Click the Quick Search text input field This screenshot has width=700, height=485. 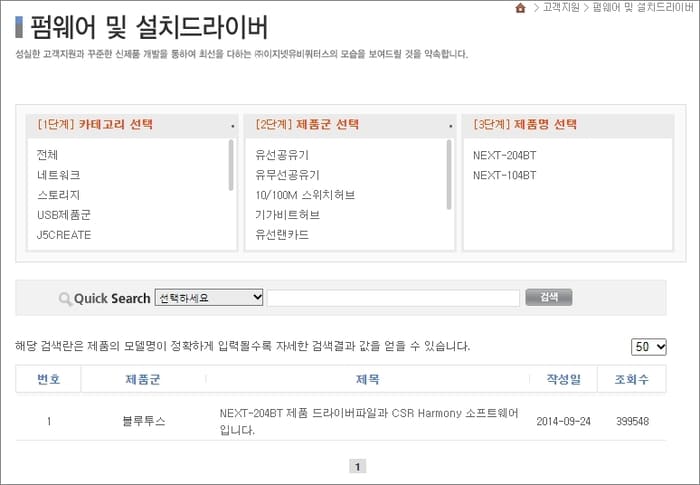coord(393,298)
